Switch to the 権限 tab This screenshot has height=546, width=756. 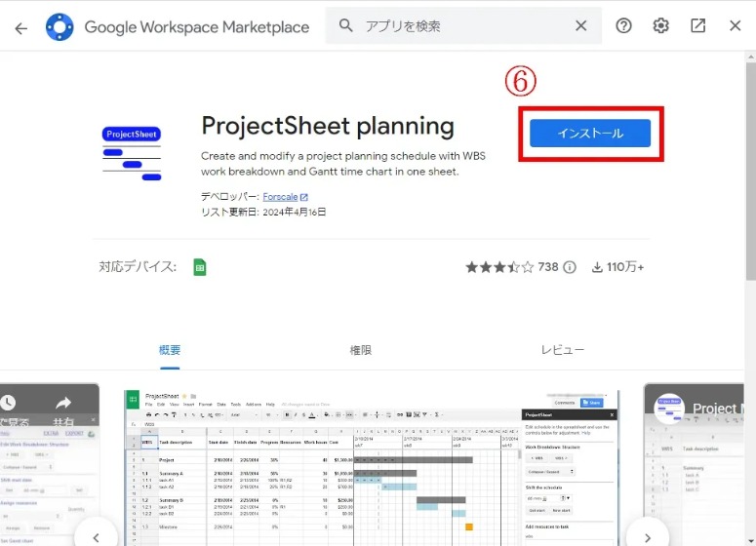(361, 350)
